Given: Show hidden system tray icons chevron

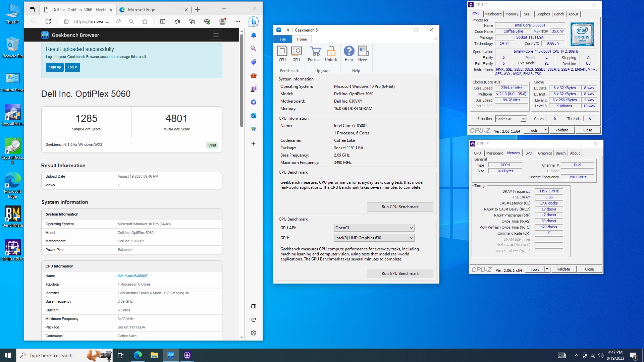Looking at the screenshot, I should pos(576,355).
